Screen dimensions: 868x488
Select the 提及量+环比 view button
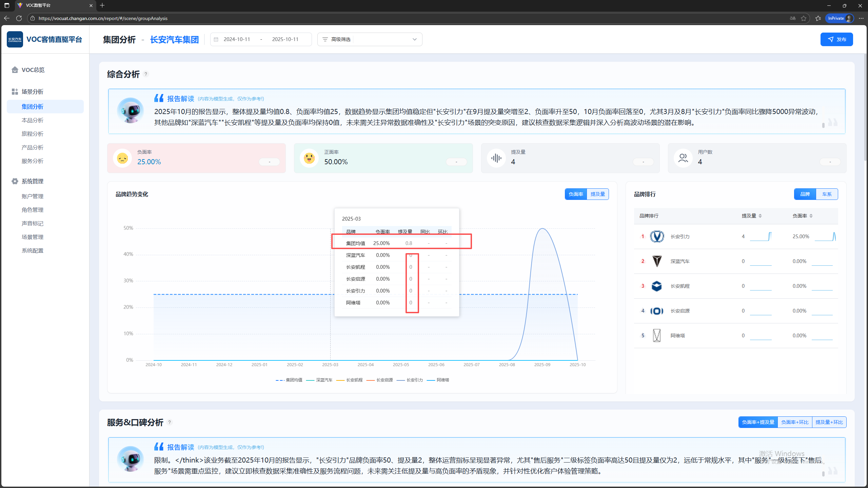pyautogui.click(x=829, y=422)
